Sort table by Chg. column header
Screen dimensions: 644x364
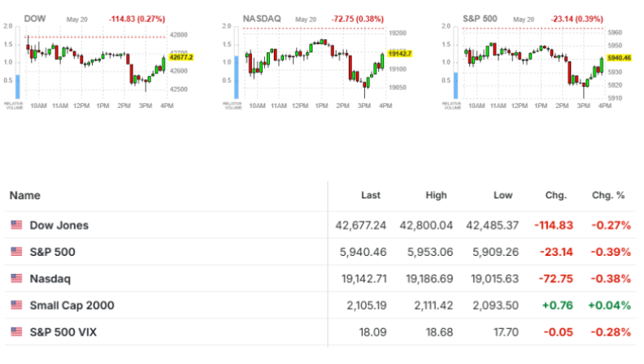tap(555, 195)
